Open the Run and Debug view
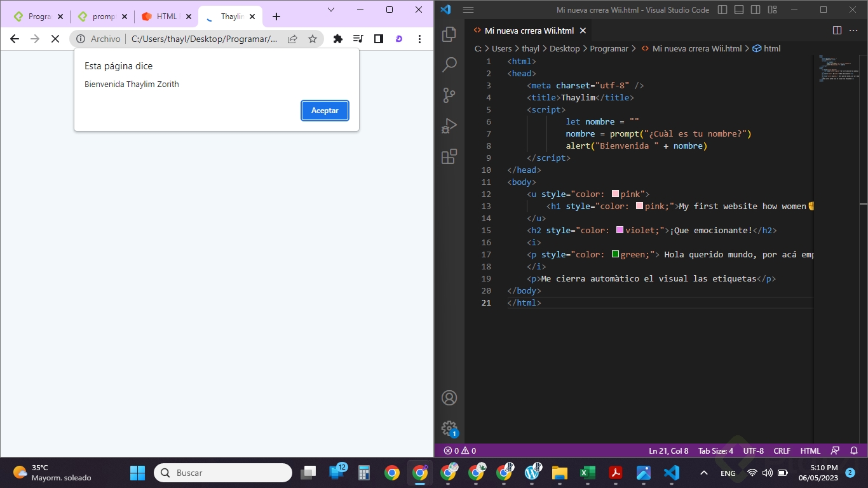This screenshot has width=868, height=488. 449,126
